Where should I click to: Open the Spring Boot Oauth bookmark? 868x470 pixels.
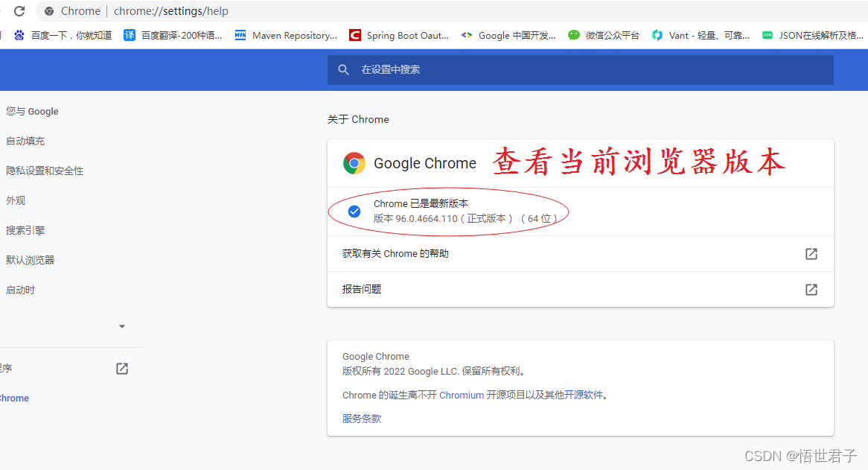pyautogui.click(x=398, y=36)
